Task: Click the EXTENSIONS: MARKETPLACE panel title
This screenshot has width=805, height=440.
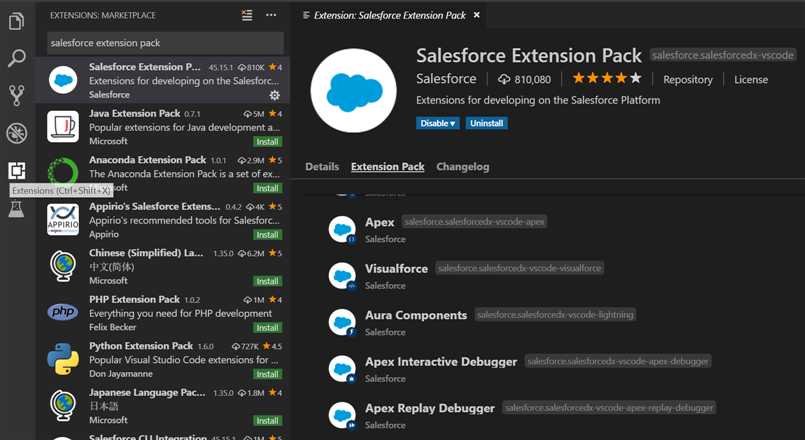Action: pos(103,15)
